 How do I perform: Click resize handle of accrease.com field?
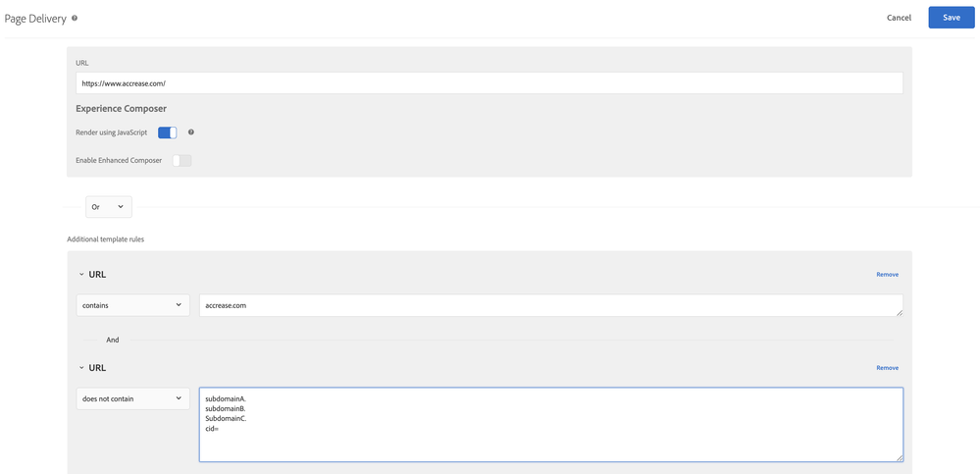899,312
